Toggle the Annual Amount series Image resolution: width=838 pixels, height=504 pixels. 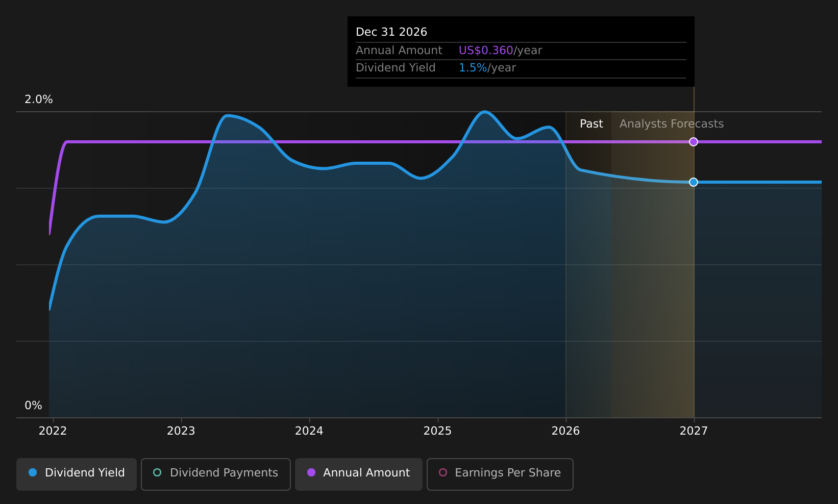click(x=359, y=474)
